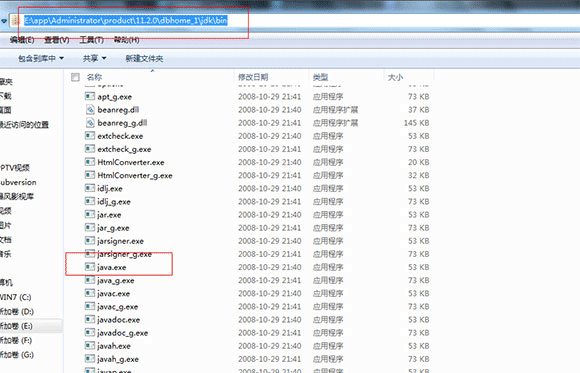Screen dimensions: 580x373
Task: Select the jarsigner.exe file name
Action: pos(120,241)
